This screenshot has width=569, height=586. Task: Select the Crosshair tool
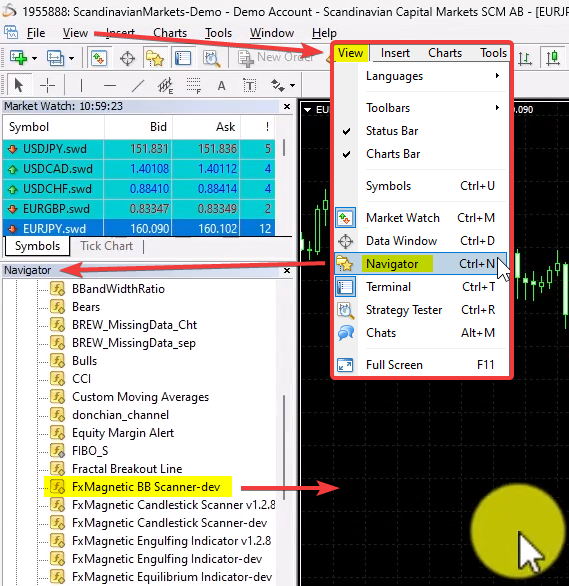click(47, 86)
